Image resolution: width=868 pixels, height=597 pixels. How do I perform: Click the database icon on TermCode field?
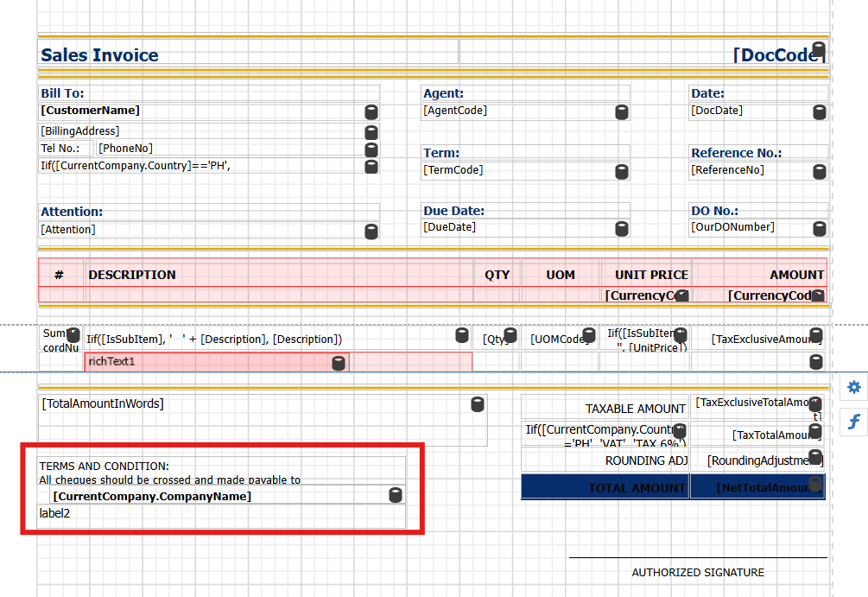click(x=622, y=172)
